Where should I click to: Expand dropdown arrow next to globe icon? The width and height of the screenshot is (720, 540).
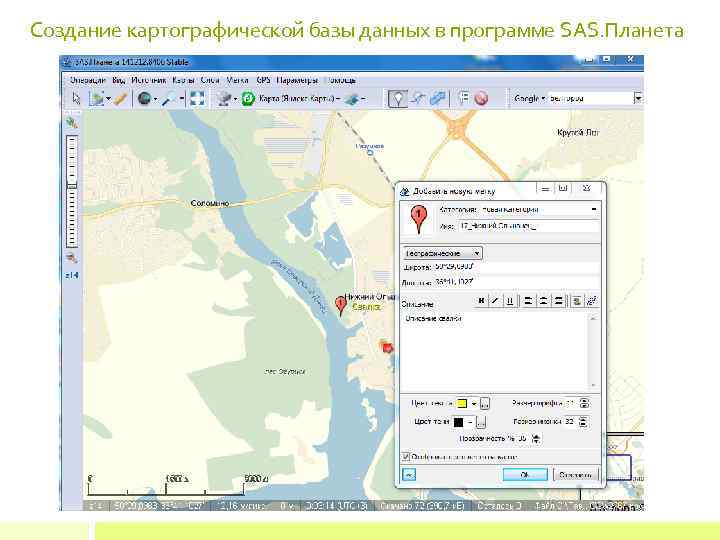(156, 99)
